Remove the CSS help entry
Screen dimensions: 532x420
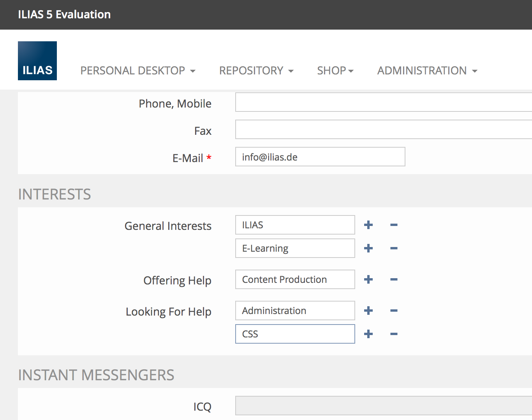pos(394,334)
